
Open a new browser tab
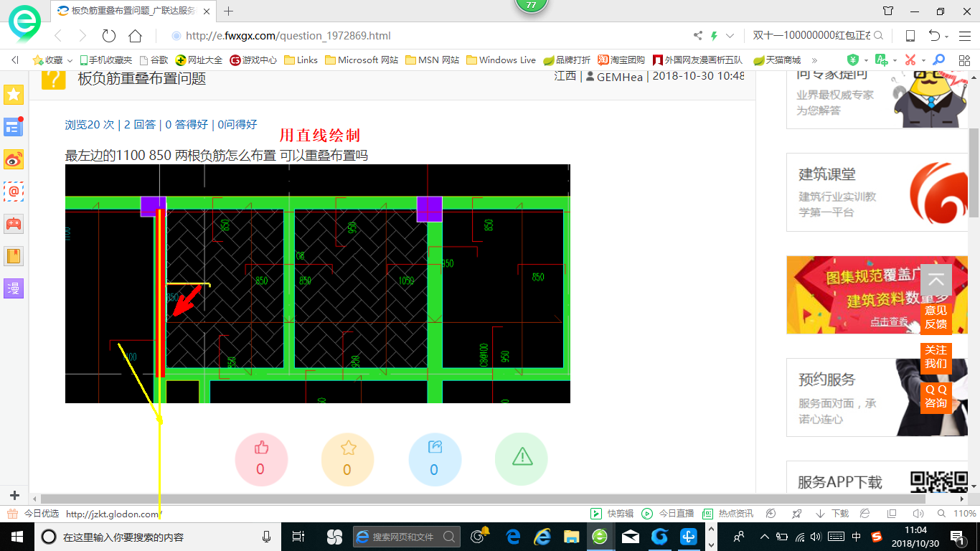[229, 11]
